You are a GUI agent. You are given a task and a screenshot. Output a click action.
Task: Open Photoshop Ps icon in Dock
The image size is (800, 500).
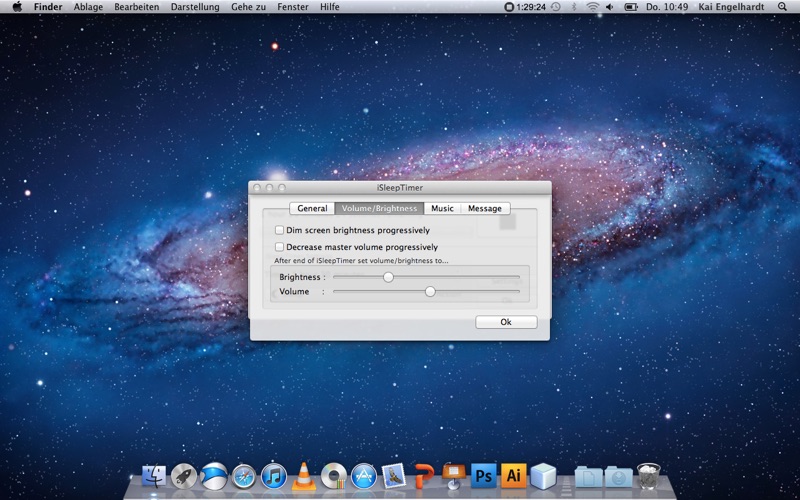(484, 476)
